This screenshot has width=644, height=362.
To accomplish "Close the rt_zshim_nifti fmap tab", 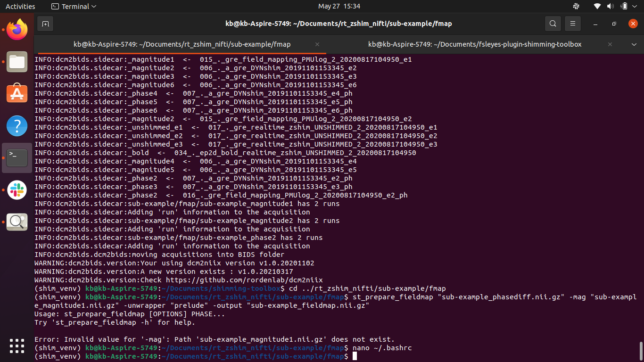I will (317, 44).
